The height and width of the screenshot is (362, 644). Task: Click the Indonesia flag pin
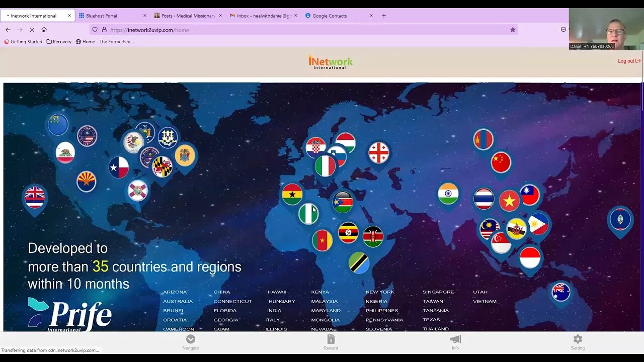click(530, 258)
